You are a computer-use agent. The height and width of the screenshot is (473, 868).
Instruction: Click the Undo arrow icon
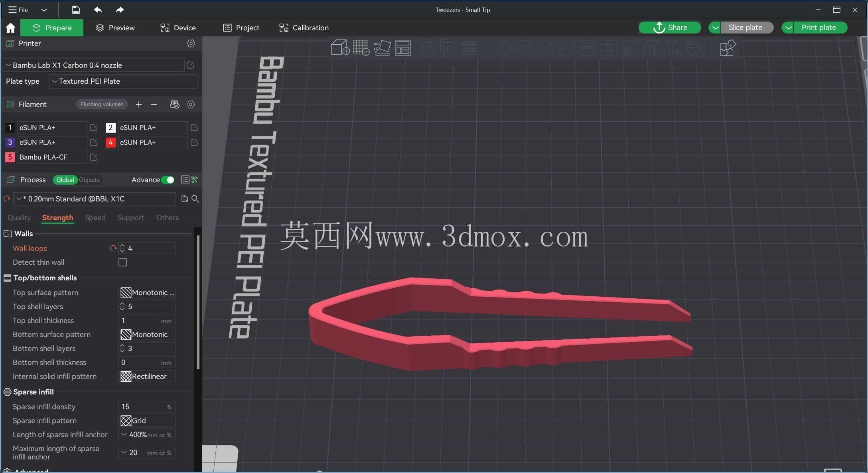pyautogui.click(x=98, y=10)
